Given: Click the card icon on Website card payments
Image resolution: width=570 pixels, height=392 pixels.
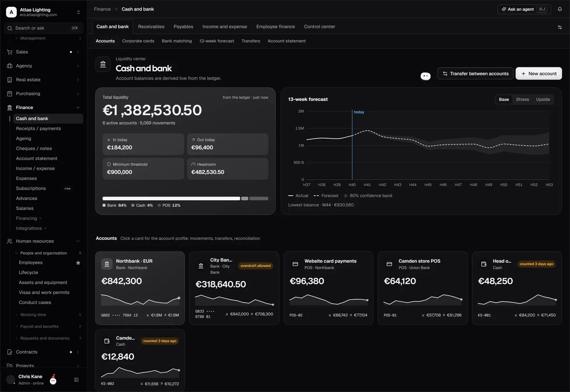Looking at the screenshot, I should 295,264.
